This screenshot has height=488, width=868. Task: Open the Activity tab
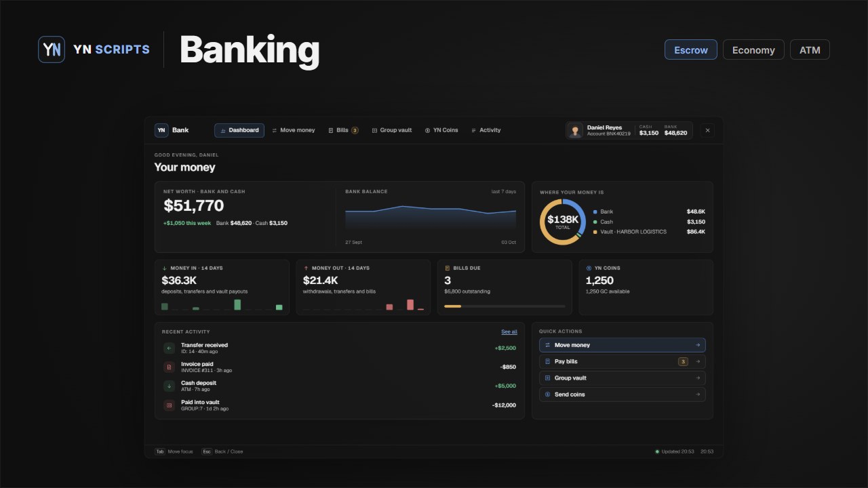pos(486,130)
